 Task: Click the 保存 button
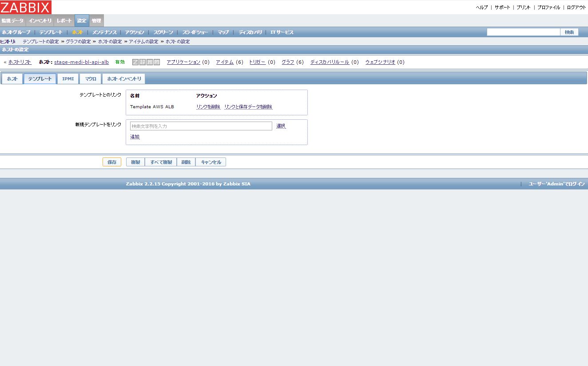tap(111, 162)
